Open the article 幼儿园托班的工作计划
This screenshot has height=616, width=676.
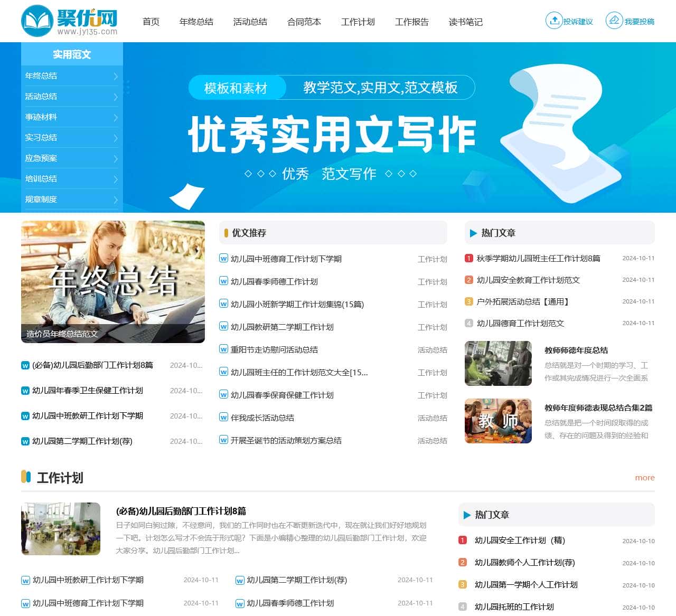(x=514, y=606)
